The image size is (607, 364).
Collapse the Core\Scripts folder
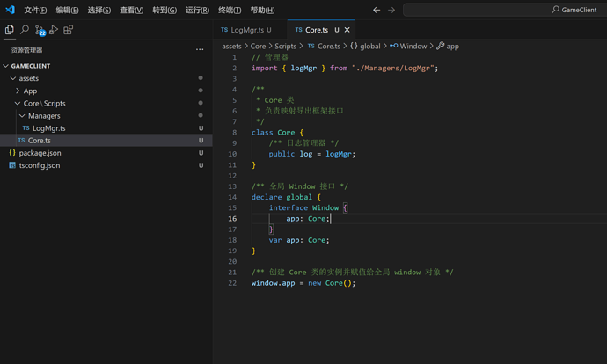[x=44, y=103]
